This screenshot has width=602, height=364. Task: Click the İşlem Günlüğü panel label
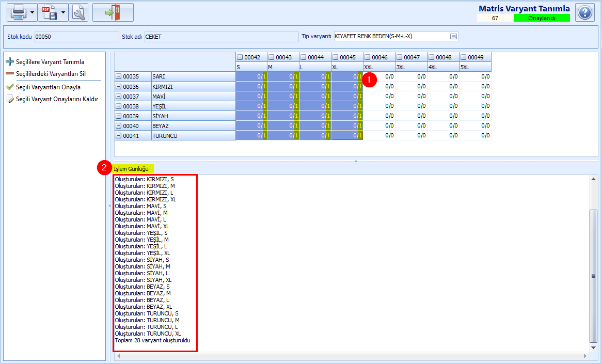coord(131,168)
